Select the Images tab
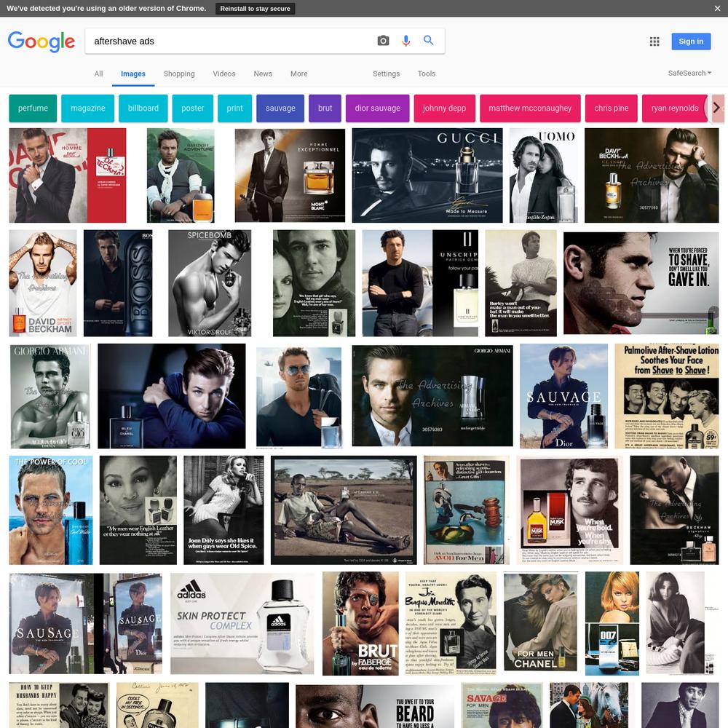728x728 pixels. 133,74
